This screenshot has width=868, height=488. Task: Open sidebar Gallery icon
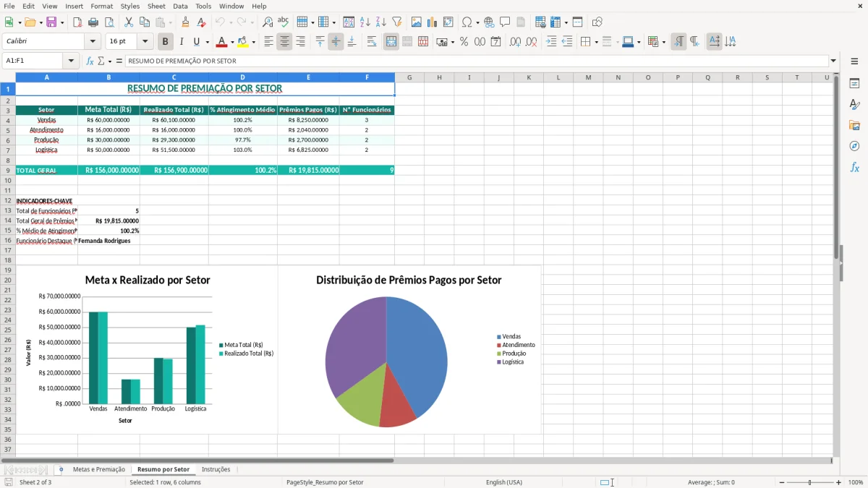(x=854, y=125)
